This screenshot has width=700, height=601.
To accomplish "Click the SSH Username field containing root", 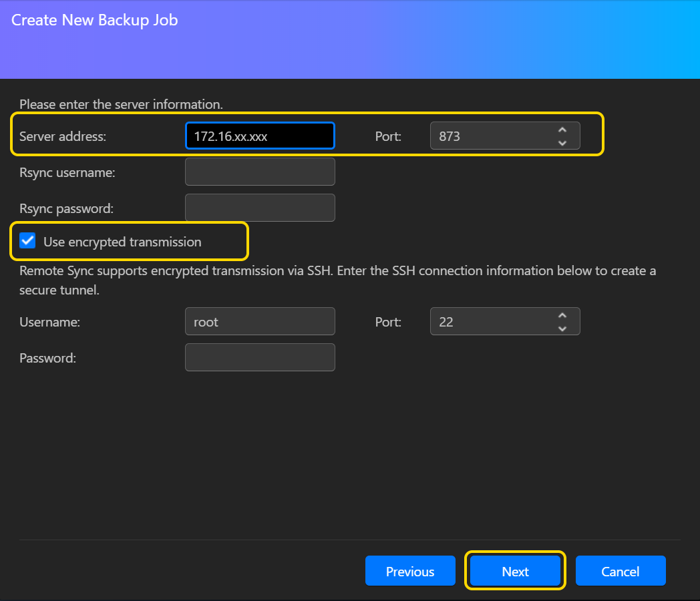I will click(260, 321).
